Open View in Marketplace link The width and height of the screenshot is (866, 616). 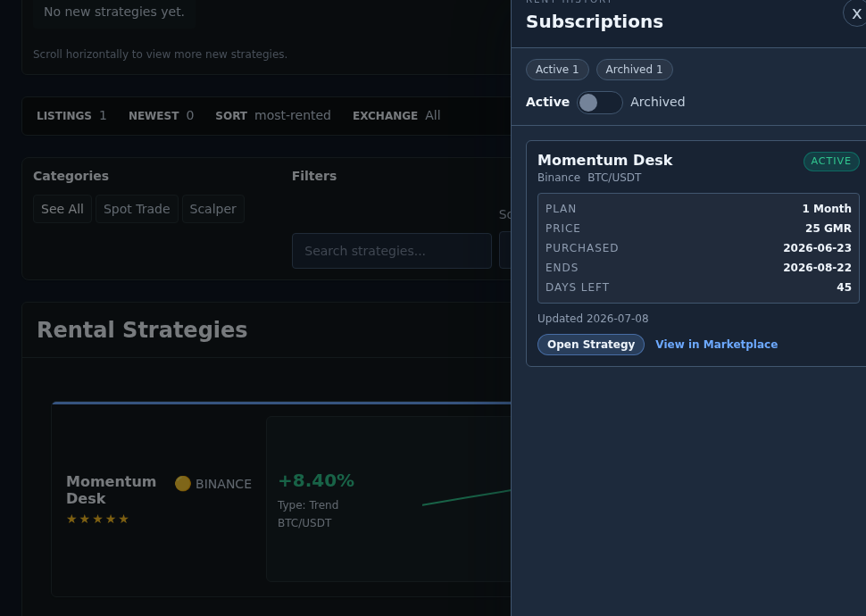click(x=716, y=345)
